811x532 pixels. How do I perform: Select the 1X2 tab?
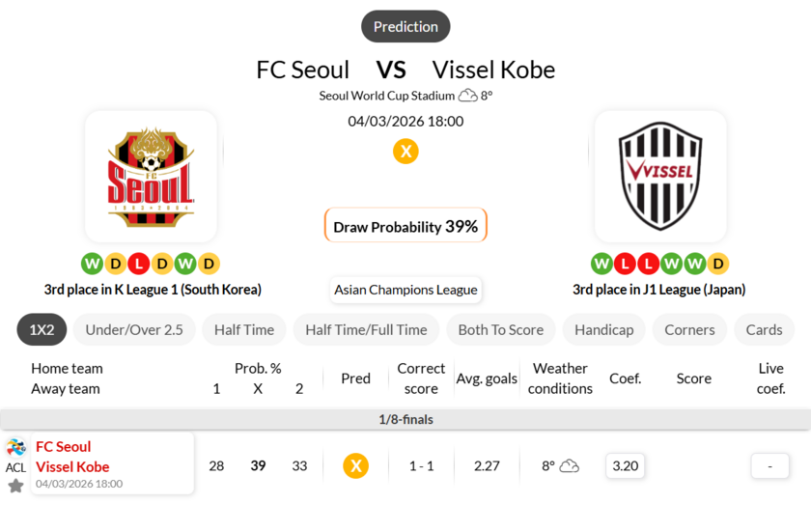click(x=42, y=329)
